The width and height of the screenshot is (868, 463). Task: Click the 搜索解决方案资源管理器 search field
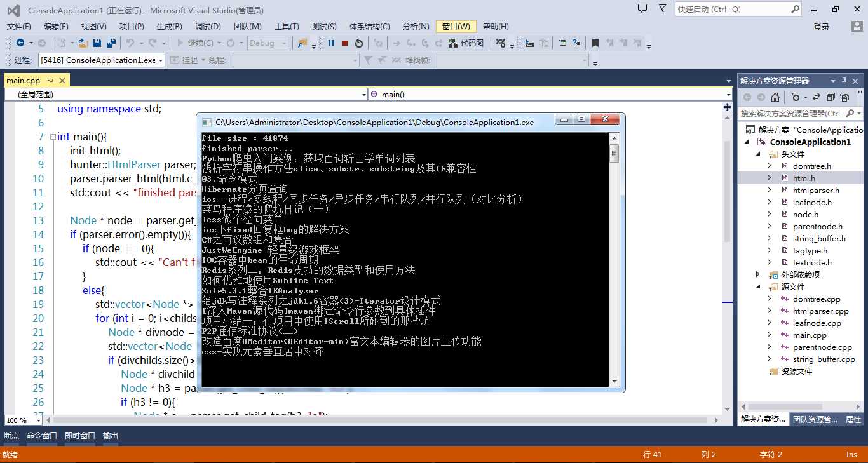coord(790,113)
